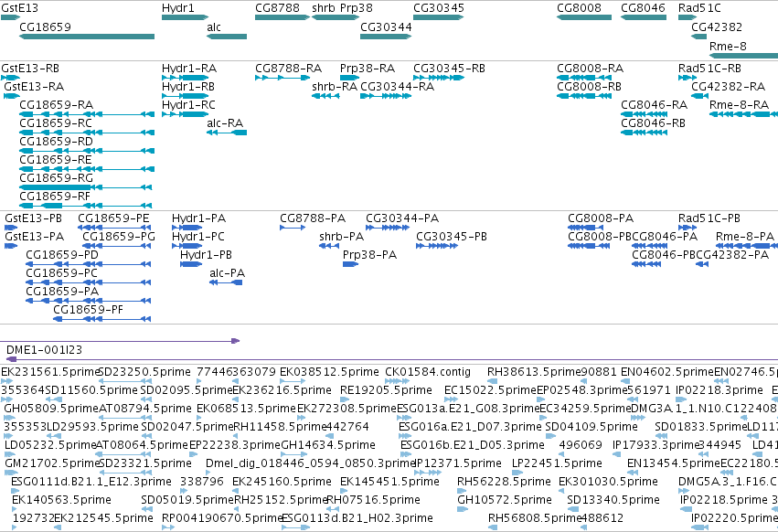Click the Hydr1-RA transcript label
The image size is (778, 532).
coord(189,68)
